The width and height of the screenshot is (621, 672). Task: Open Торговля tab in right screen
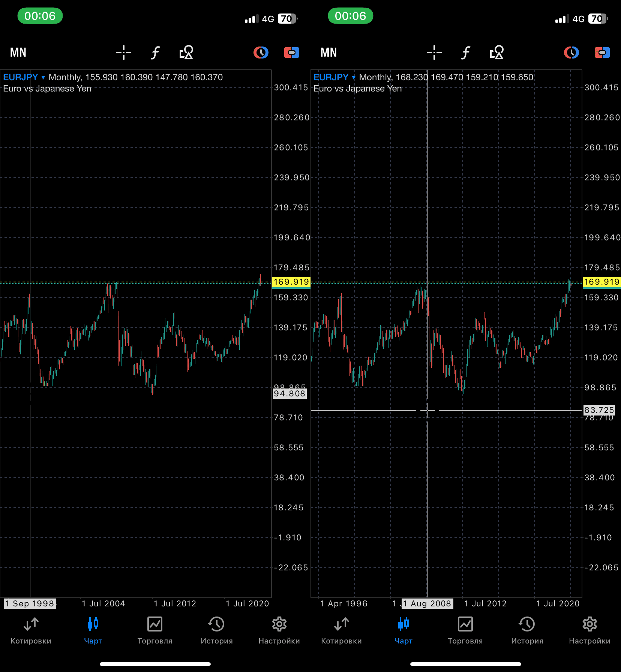tap(465, 631)
